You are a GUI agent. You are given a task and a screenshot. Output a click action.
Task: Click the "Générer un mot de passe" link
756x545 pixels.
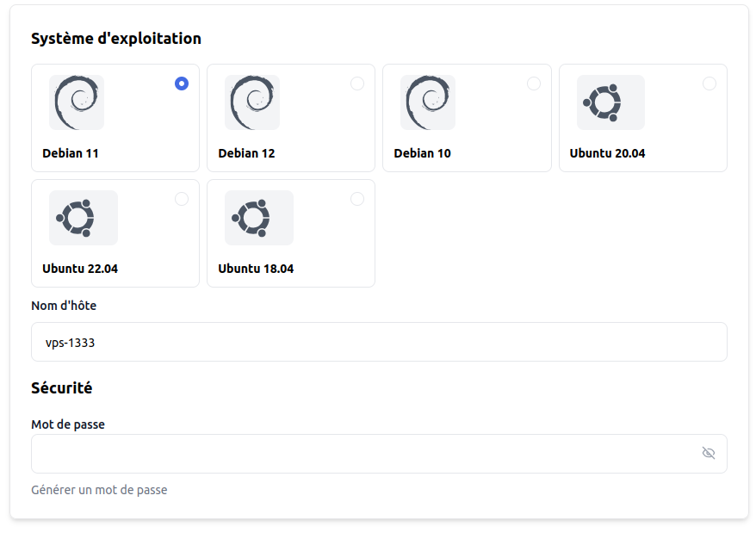pos(99,490)
